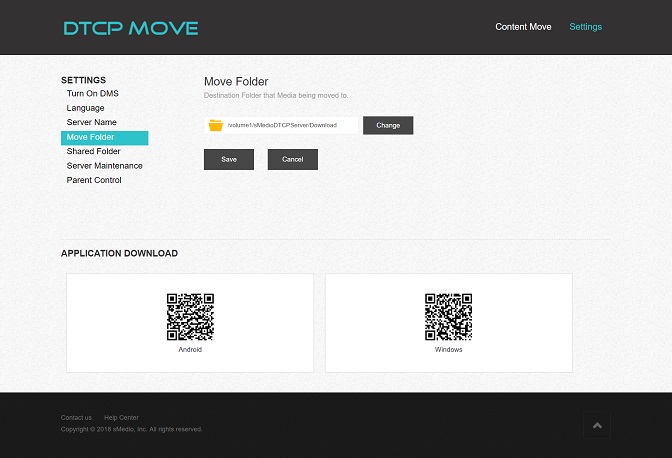The height and width of the screenshot is (458, 672).
Task: Click the DTCP MOVE logo
Action: click(130, 28)
